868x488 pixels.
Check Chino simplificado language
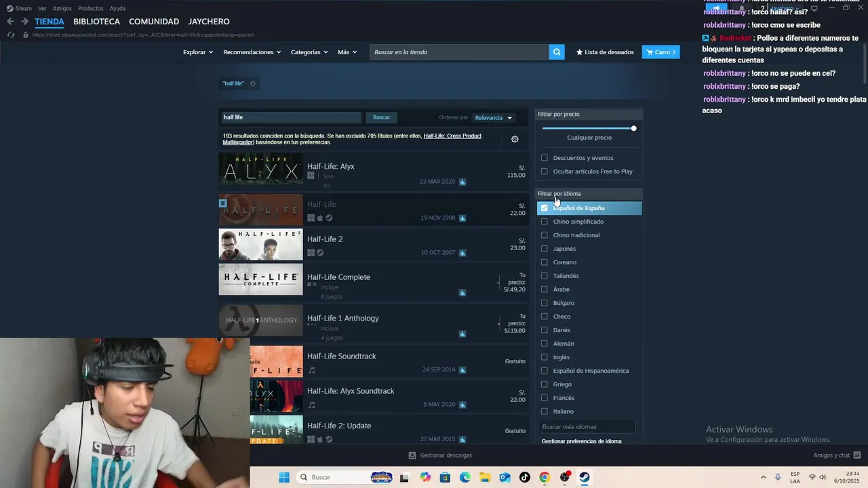tap(544, 222)
